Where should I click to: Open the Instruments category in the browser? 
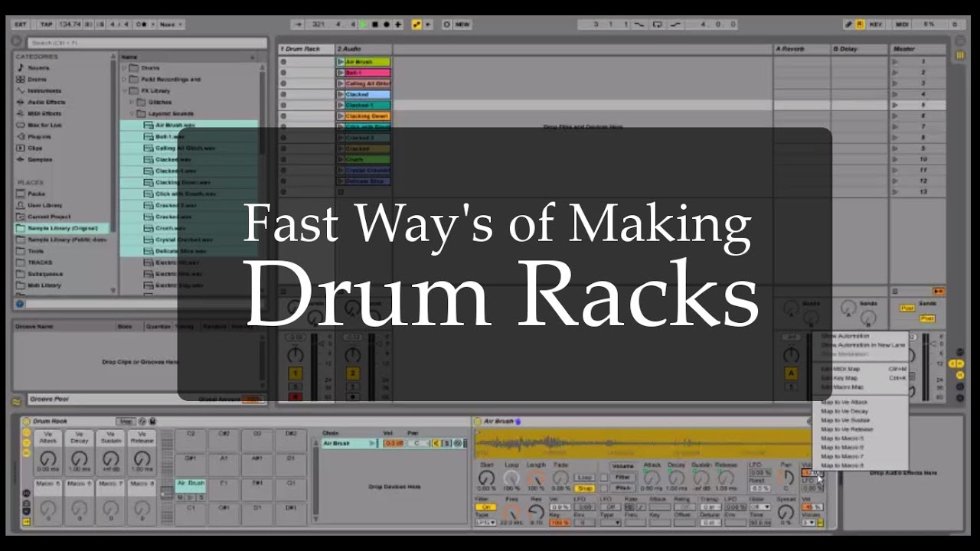coord(44,90)
